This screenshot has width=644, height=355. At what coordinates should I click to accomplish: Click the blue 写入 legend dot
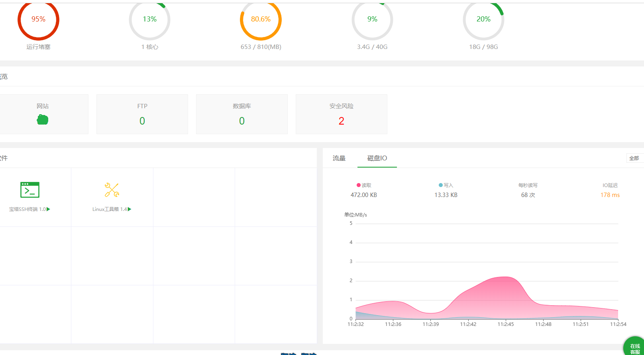pyautogui.click(x=441, y=185)
